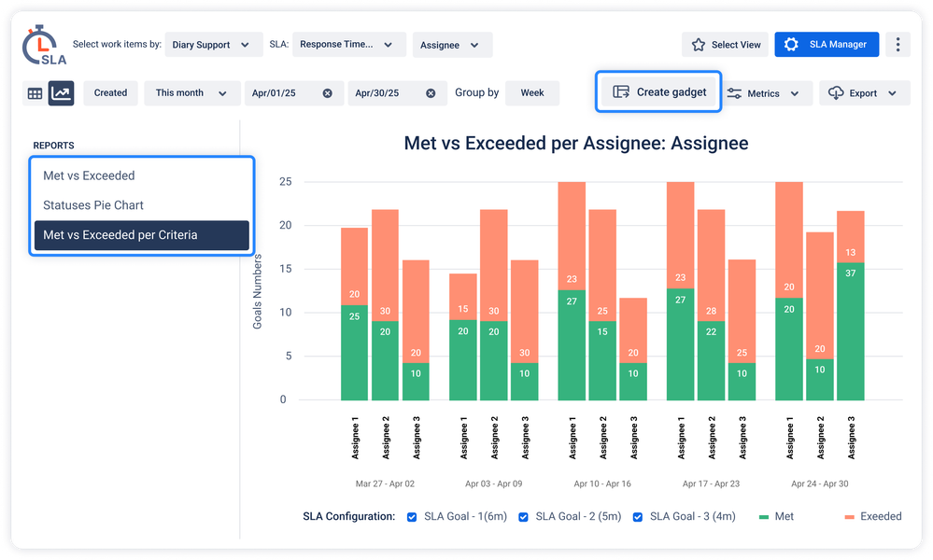Expand the Export dropdown arrow

click(x=892, y=93)
